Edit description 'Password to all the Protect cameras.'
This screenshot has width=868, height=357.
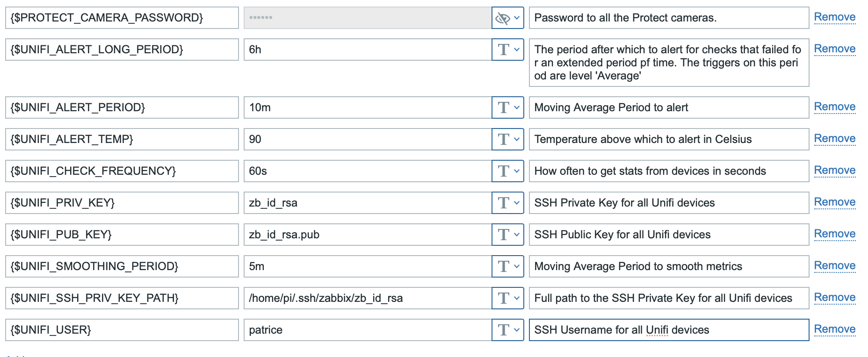(x=669, y=18)
